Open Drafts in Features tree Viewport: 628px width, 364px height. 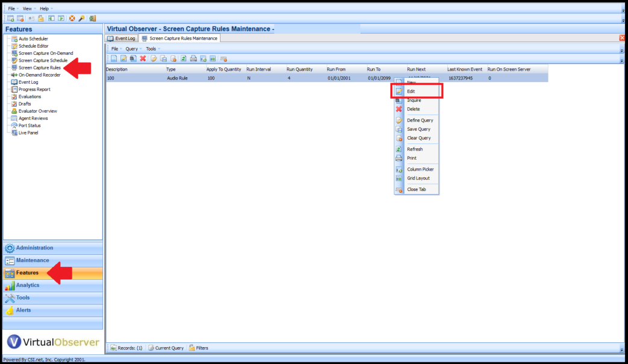click(25, 104)
